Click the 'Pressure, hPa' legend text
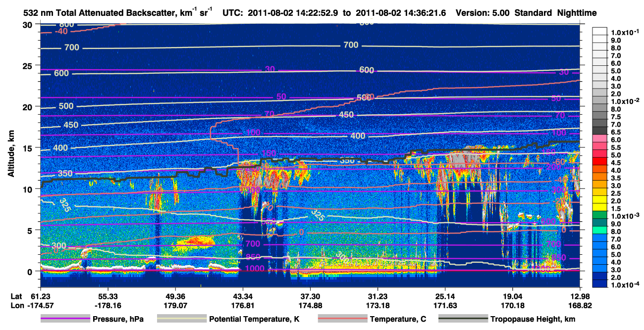The image size is (644, 330). click(118, 319)
